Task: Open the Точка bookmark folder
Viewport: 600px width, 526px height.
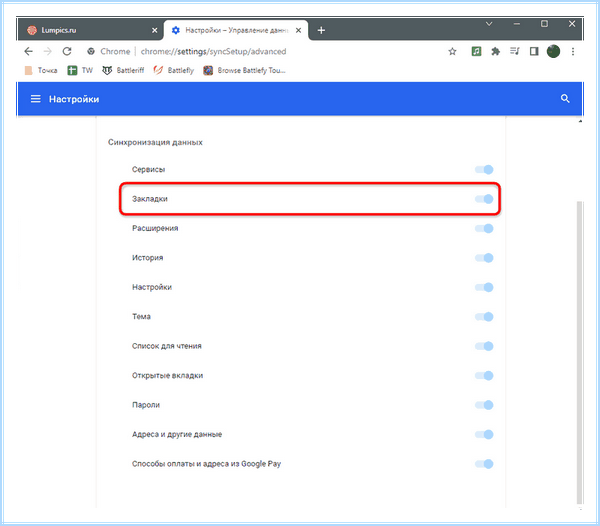Action: coord(41,70)
